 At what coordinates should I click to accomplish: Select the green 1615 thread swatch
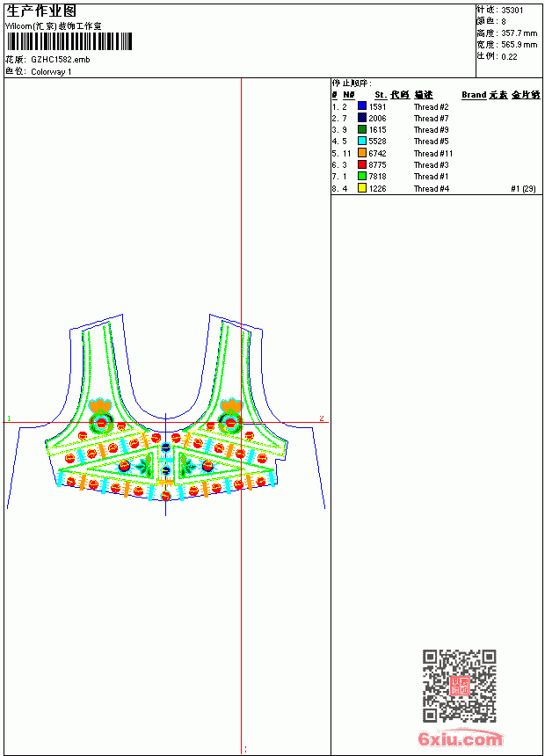362,129
